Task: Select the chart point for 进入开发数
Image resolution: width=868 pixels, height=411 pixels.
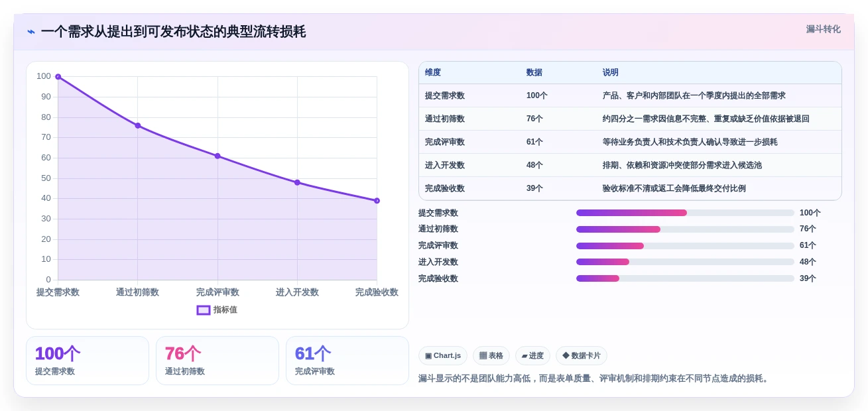Action: pos(297,182)
